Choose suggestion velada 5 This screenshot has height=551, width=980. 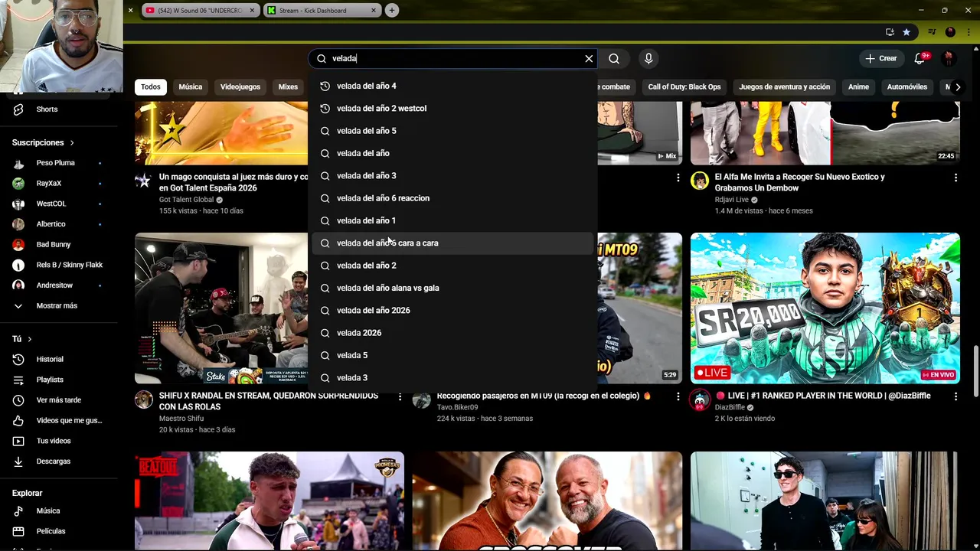(452, 355)
